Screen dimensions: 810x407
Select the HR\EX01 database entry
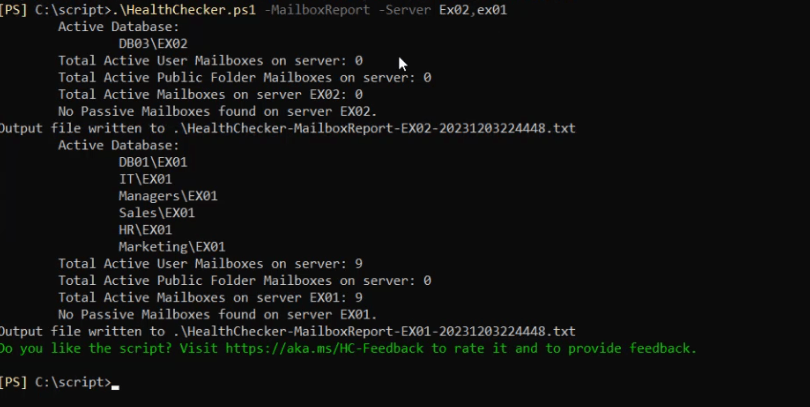point(145,230)
